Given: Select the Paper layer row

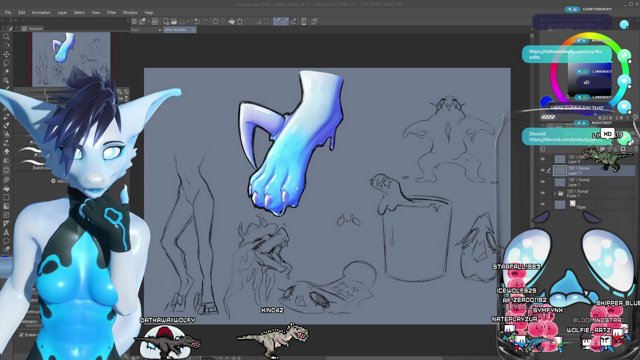Looking at the screenshot, I should coord(587,204).
